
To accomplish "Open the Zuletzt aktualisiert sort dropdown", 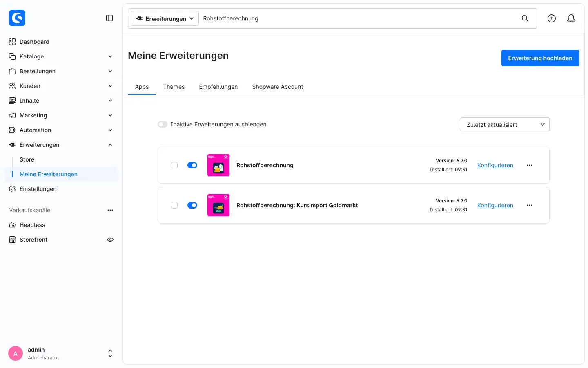I will click(505, 124).
